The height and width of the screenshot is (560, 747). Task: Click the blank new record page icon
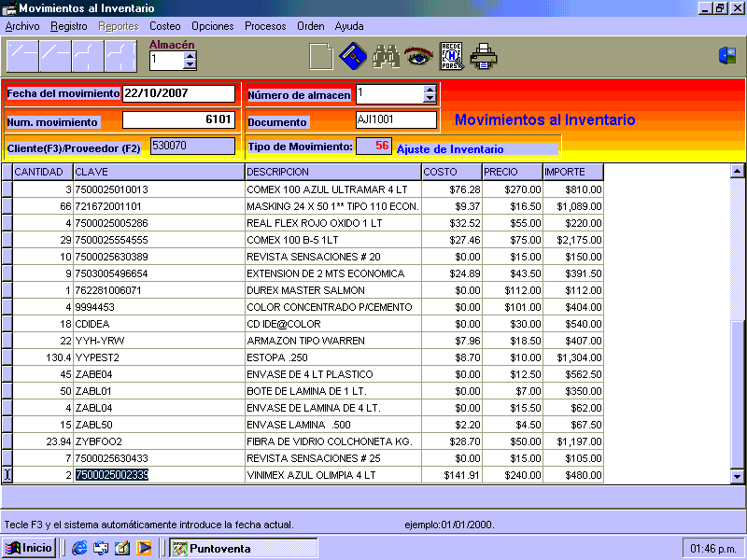click(x=320, y=57)
